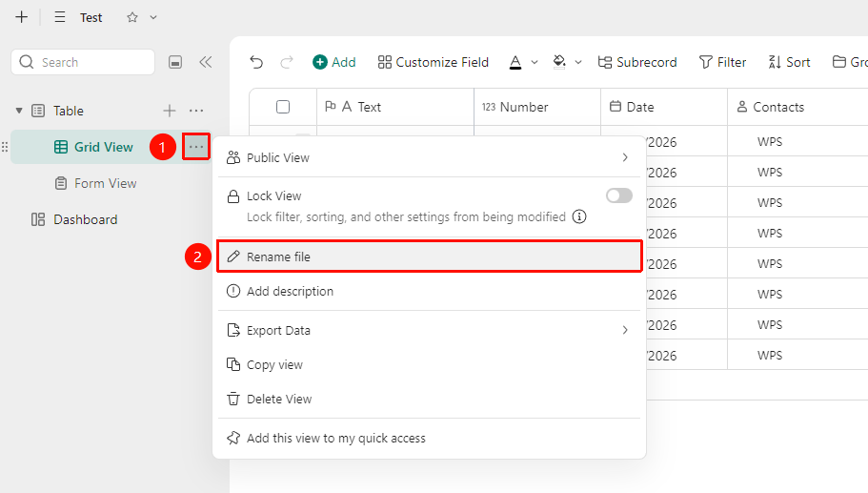This screenshot has height=493, width=868.
Task: Expand the Public View chevron arrow
Action: (625, 158)
